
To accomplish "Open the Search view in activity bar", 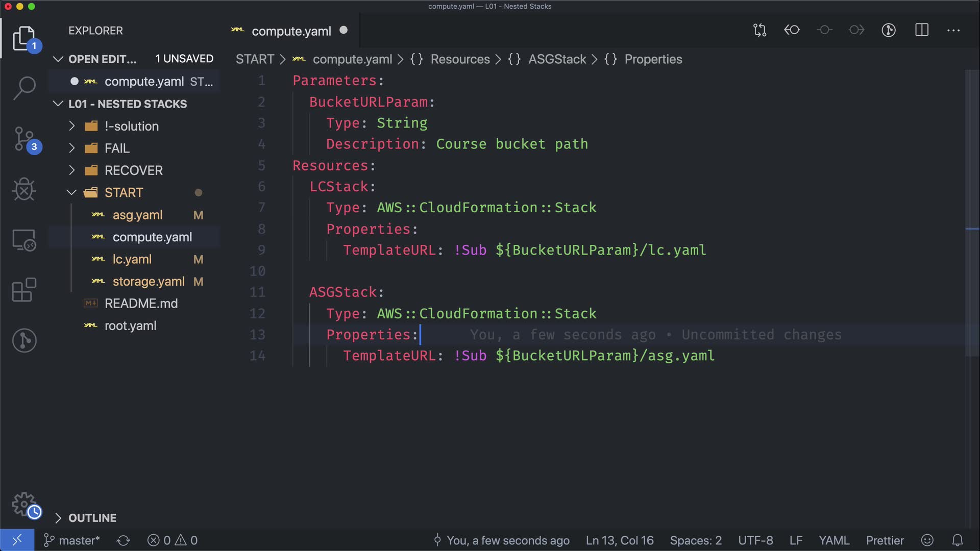I will pos(24,88).
